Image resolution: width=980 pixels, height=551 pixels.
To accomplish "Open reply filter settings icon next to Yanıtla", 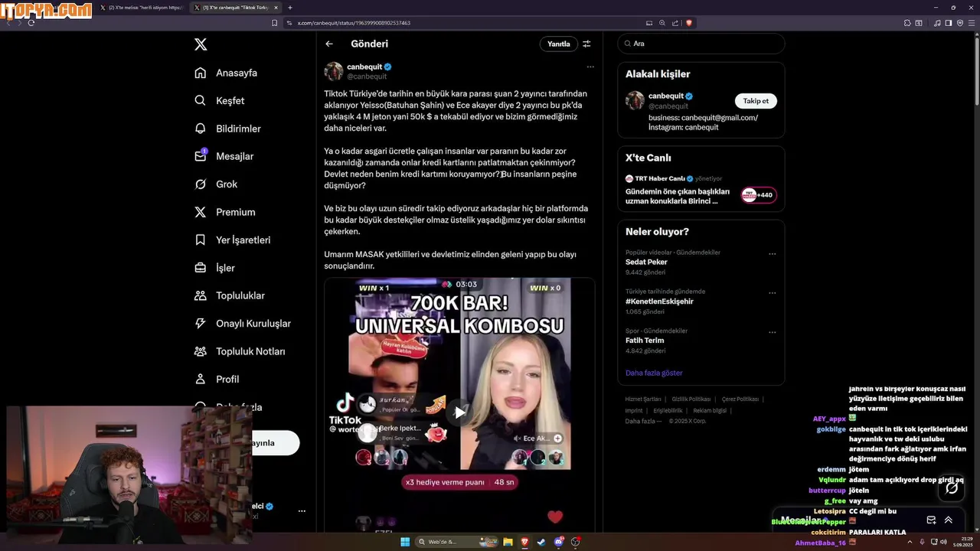I will pos(586,44).
